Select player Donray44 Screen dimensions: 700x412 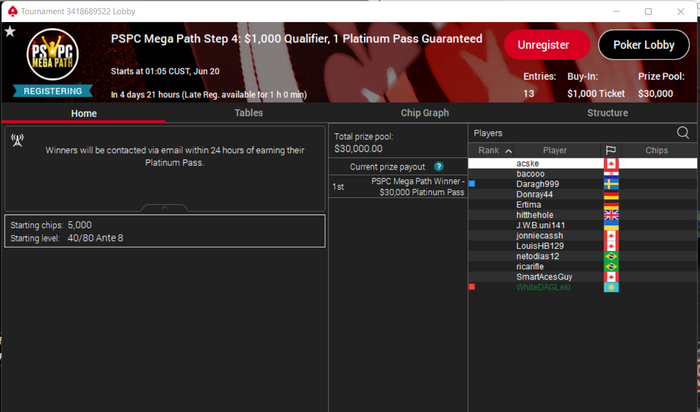tap(534, 194)
